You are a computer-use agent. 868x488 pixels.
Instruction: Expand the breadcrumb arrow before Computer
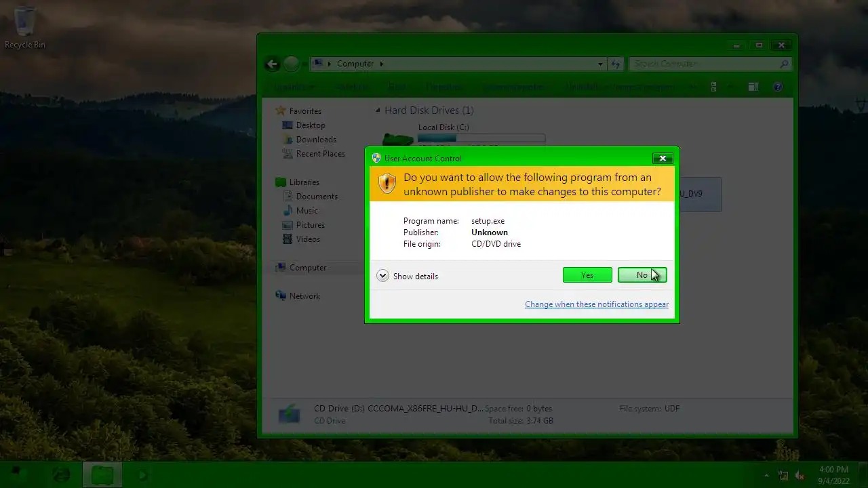(x=330, y=64)
